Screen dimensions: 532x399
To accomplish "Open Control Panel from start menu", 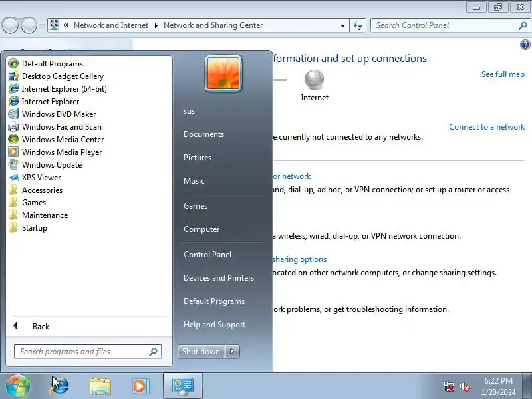I will coord(207,255).
